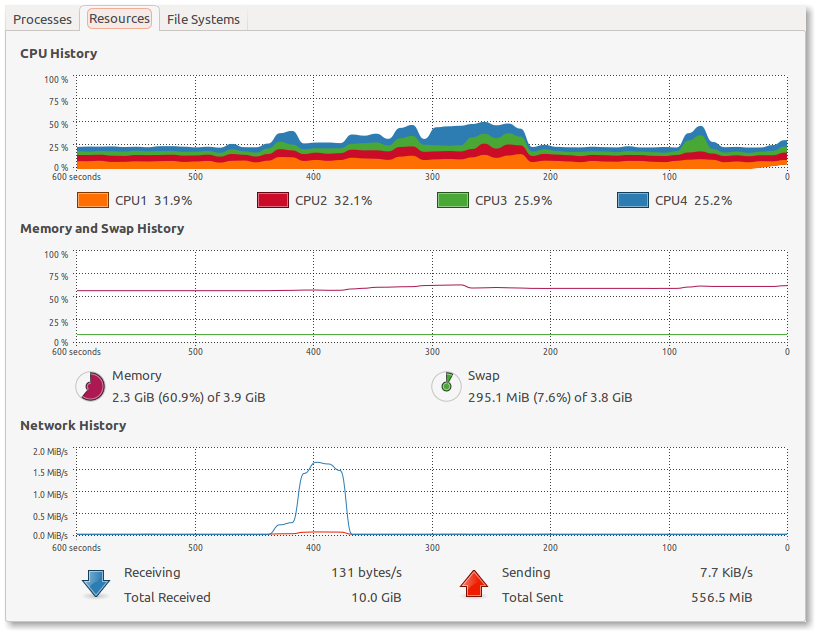Click the red Sending up arrow icon
The width and height of the screenshot is (815, 631).
pyautogui.click(x=474, y=583)
